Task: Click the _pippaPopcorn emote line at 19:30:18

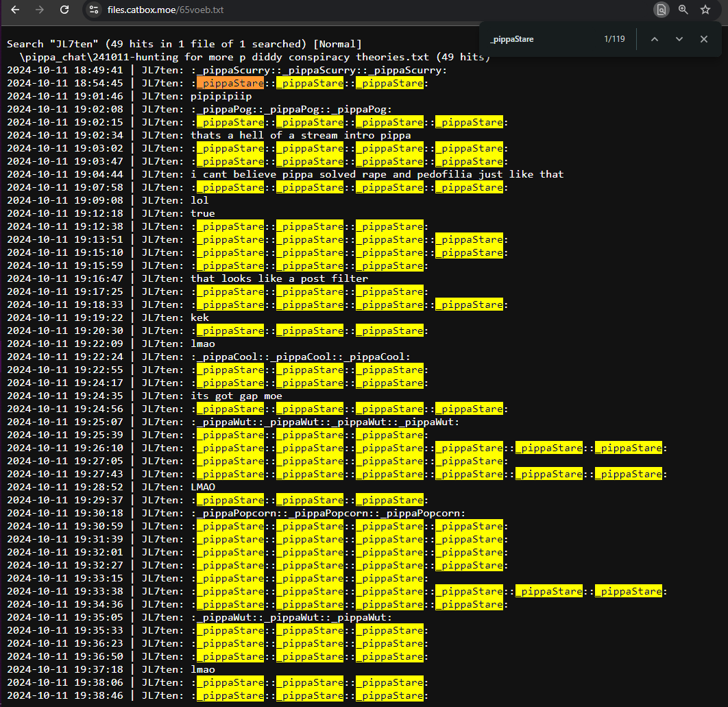Action: click(x=328, y=514)
